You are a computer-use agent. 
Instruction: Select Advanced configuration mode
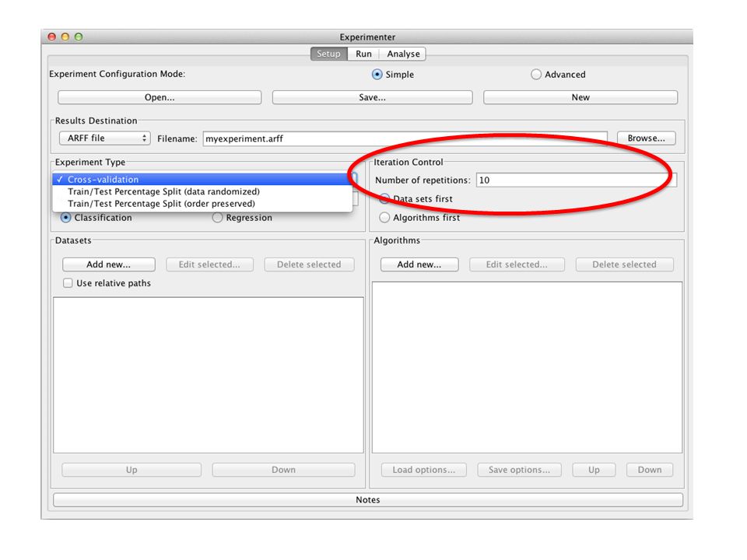536,75
